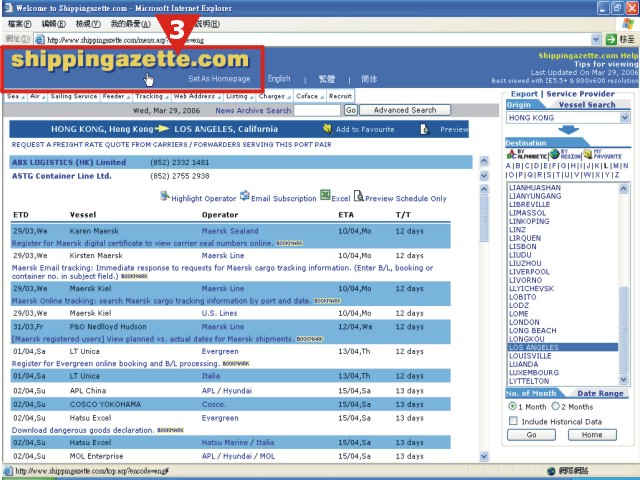
Task: Select LONDON in destination list
Action: tap(524, 322)
